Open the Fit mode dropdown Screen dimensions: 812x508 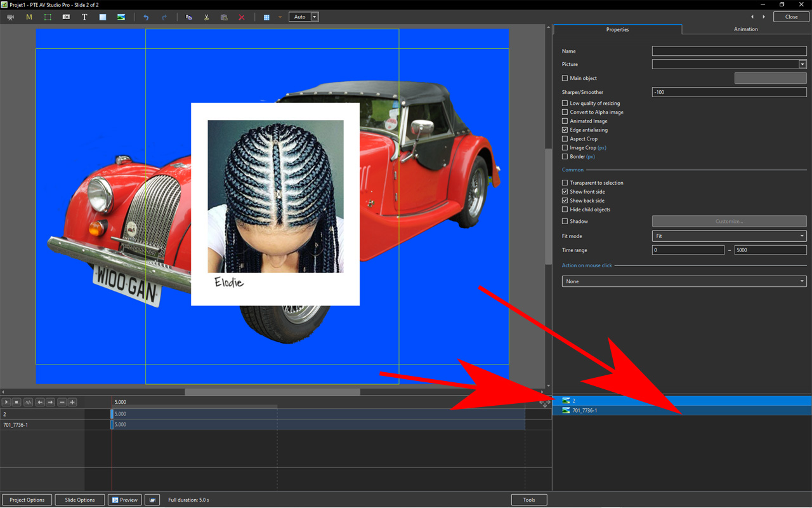729,236
